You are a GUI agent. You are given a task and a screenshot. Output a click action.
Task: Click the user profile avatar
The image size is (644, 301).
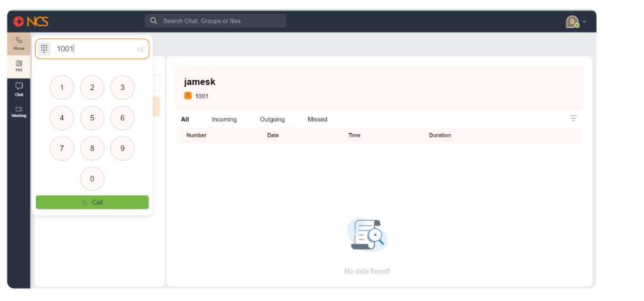coord(572,21)
